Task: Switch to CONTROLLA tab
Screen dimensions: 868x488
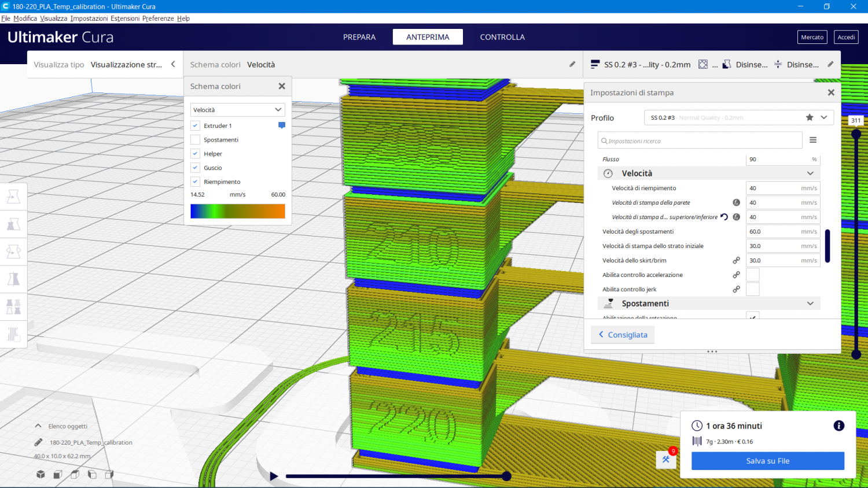Action: [502, 37]
